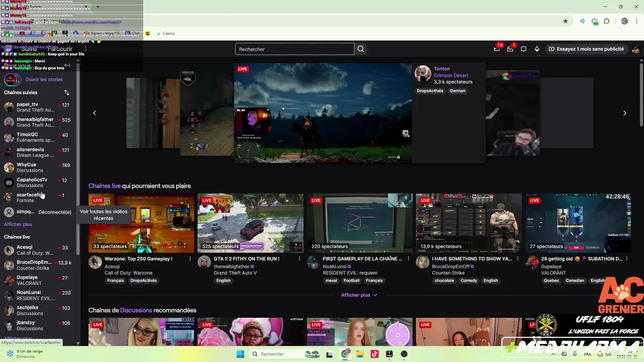The width and height of the screenshot is (644, 362).
Task: Click the Twitch Rechercher search field
Action: (x=295, y=49)
